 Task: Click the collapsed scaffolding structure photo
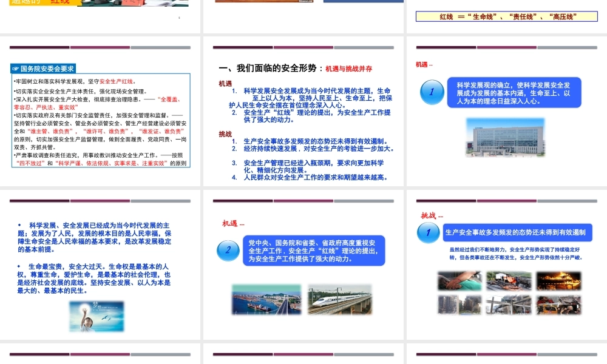tap(509, 305)
